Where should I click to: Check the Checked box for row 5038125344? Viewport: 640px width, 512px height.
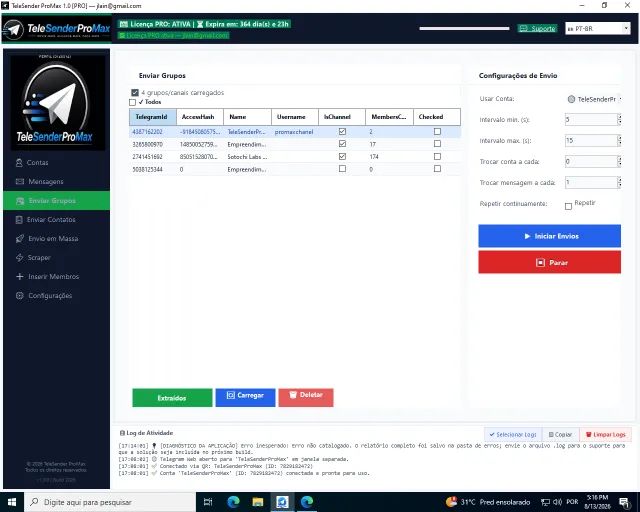click(438, 169)
